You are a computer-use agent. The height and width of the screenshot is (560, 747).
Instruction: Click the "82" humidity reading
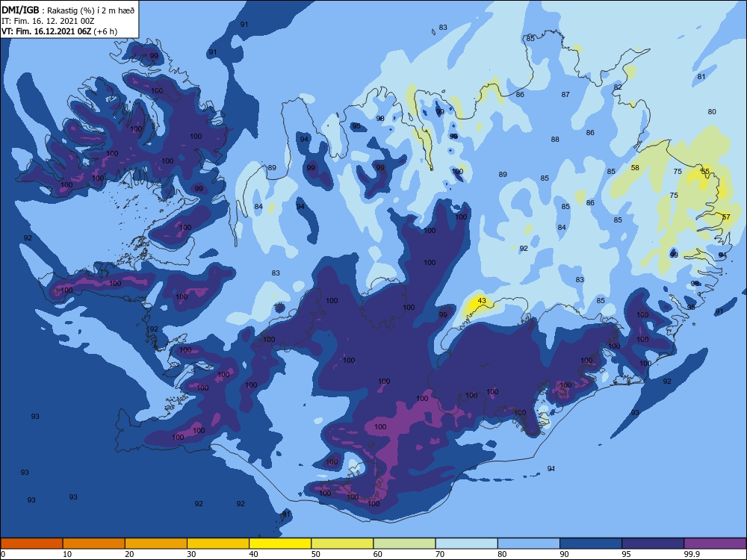click(618, 87)
